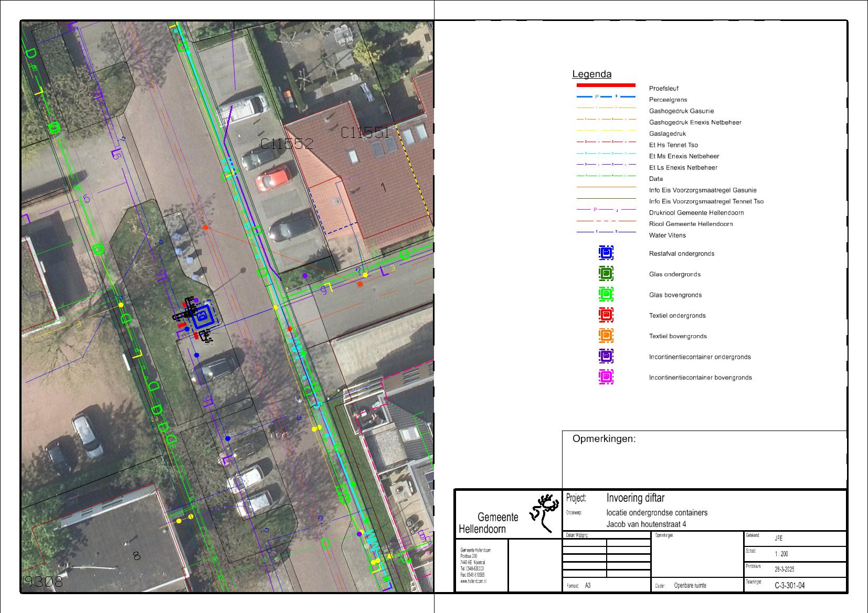Select the orange Textiel bovengronds icon
The height and width of the screenshot is (613, 868).
tap(606, 335)
